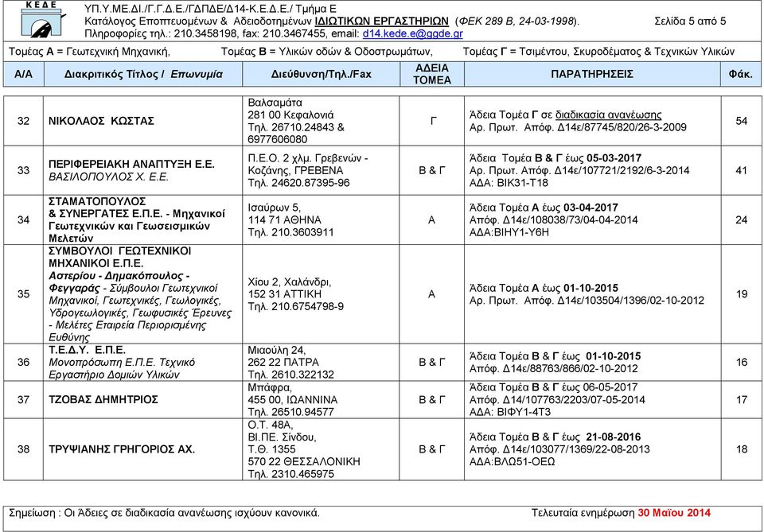Select postal line 455 00, ΙΩΑΝΝΙΝΑ

[293, 400]
